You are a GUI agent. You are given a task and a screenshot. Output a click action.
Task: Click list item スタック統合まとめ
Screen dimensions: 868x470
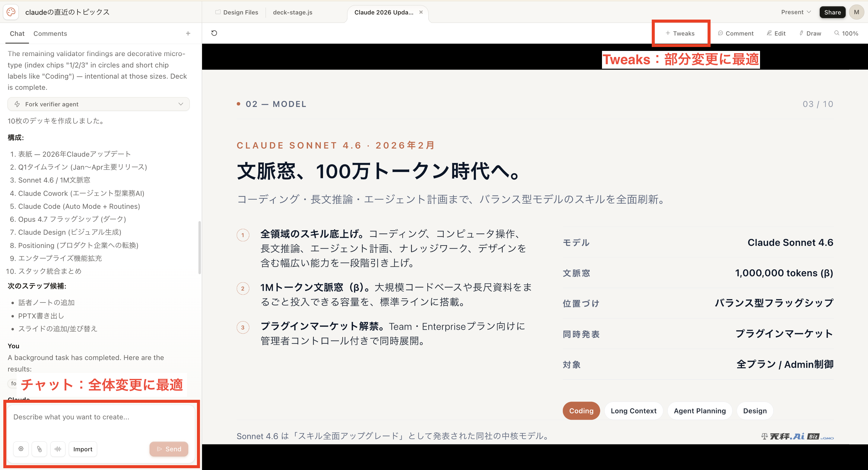point(50,271)
